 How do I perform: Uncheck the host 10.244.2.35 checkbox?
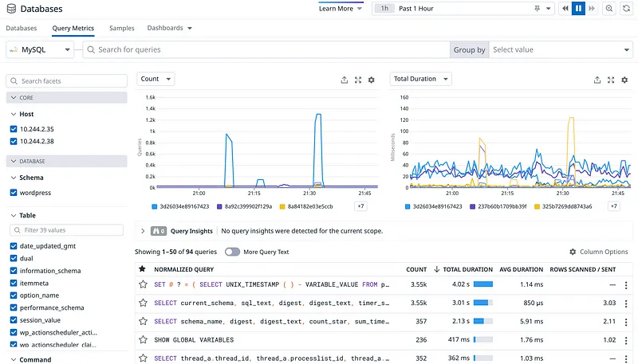(14, 128)
